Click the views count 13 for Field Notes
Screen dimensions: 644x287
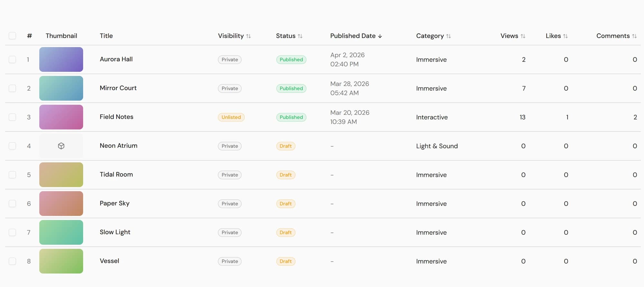click(x=522, y=117)
